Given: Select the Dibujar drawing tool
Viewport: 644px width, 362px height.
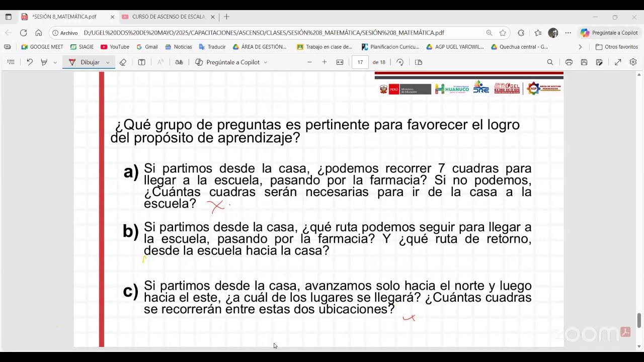Looking at the screenshot, I should (85, 62).
